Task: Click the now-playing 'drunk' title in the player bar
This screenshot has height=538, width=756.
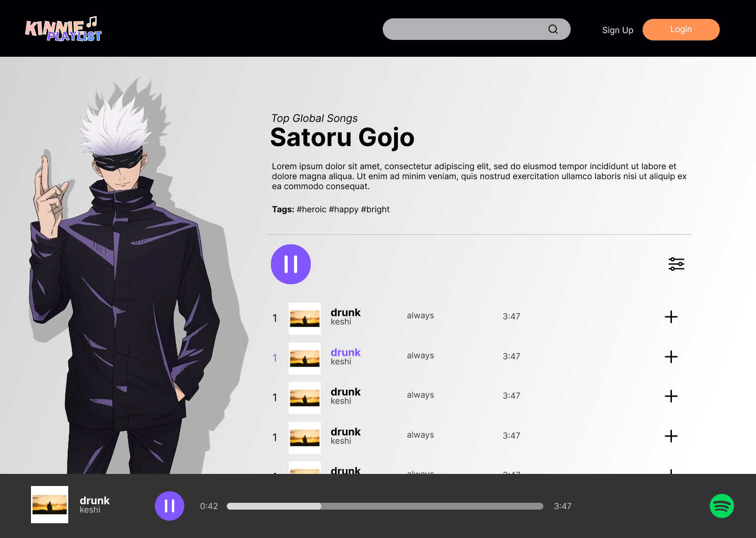Action: [94, 501]
